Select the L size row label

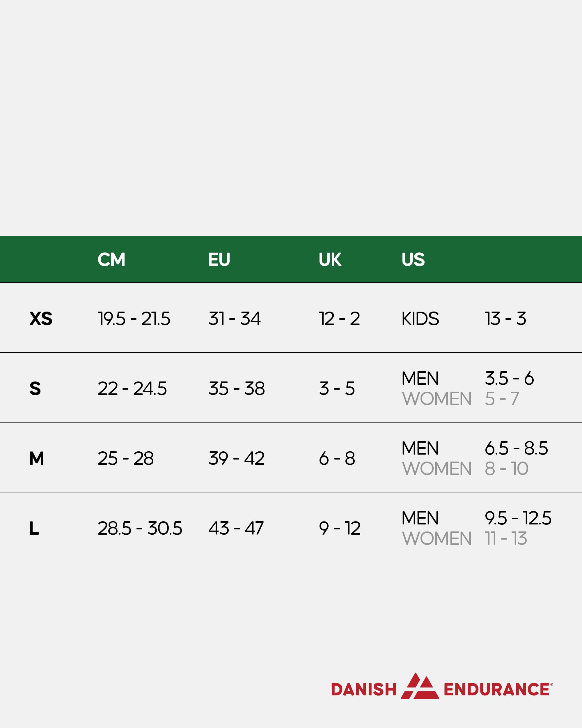coord(34,529)
